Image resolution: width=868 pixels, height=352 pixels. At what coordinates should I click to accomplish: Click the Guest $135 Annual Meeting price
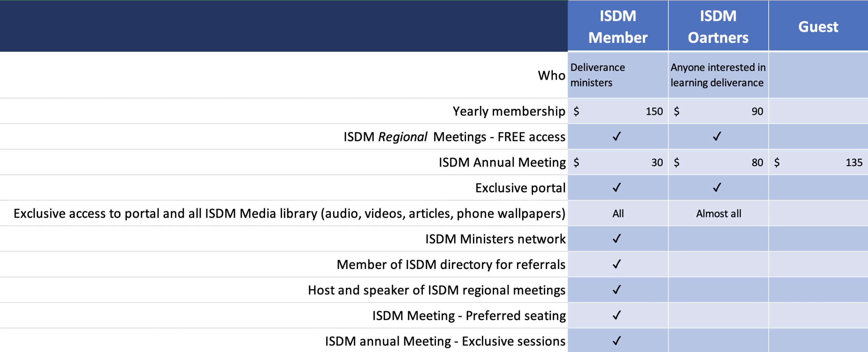[x=818, y=162]
